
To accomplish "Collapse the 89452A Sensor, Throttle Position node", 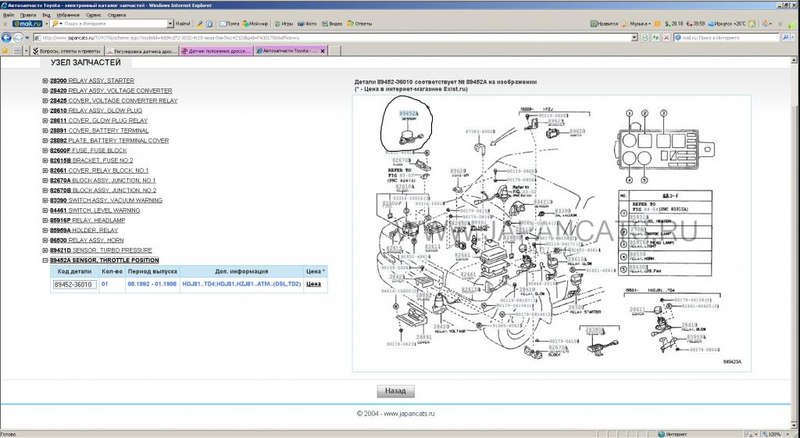I will (x=44, y=259).
